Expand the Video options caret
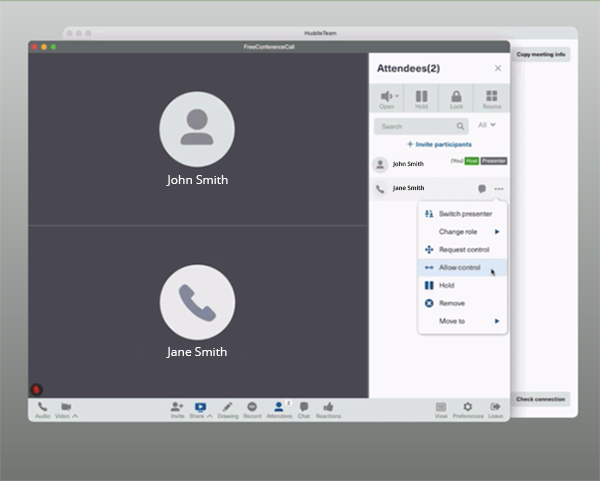 pyautogui.click(x=75, y=416)
